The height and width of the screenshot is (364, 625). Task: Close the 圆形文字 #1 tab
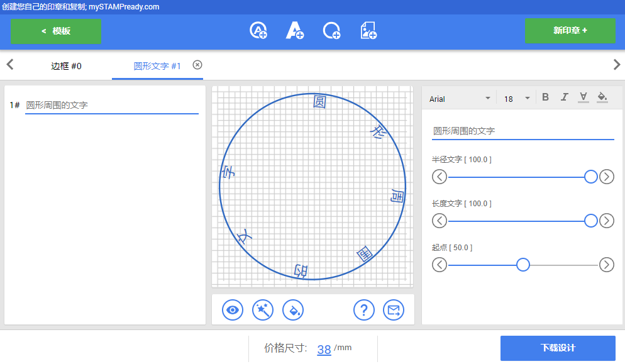tap(197, 63)
